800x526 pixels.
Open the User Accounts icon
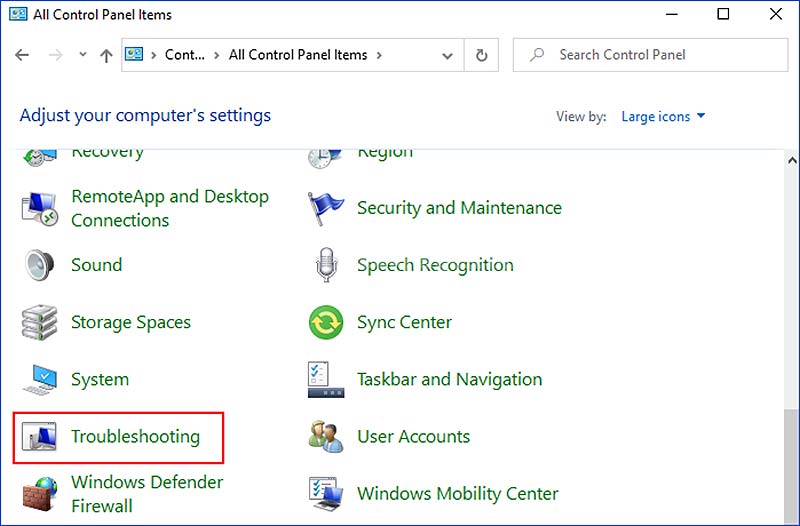pyautogui.click(x=326, y=437)
